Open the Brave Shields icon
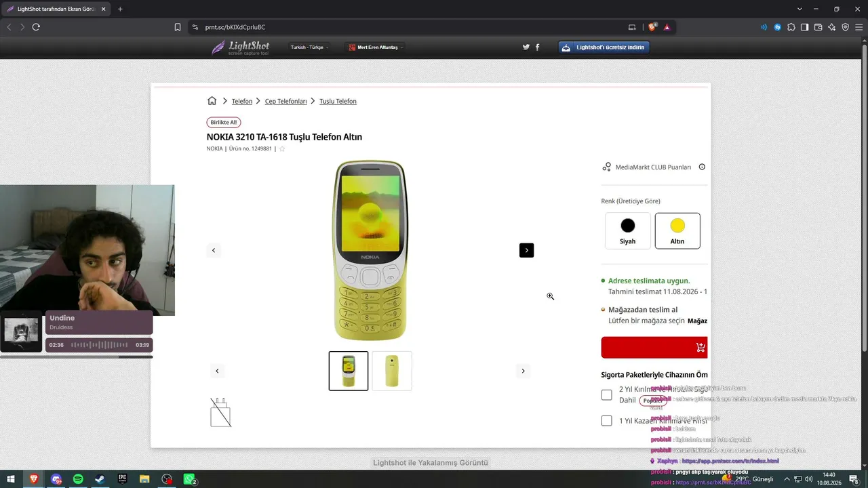 [x=652, y=27]
